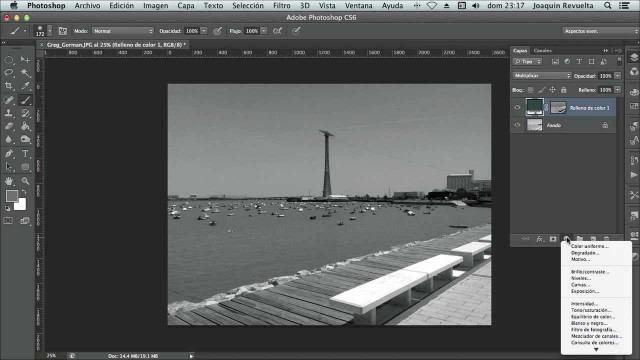Choose Blanco y negro from menu
This screenshot has width=640, height=360.
coord(589,323)
